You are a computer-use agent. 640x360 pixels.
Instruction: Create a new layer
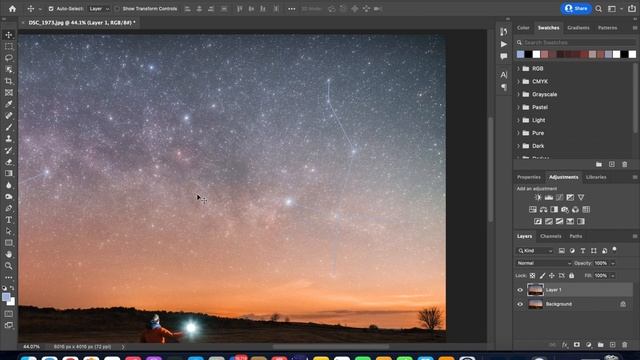point(612,345)
